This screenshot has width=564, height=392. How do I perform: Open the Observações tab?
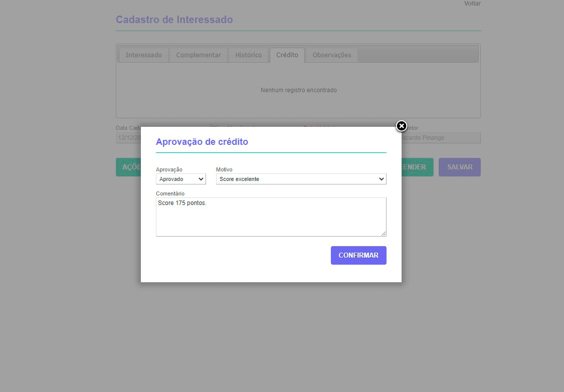click(331, 55)
